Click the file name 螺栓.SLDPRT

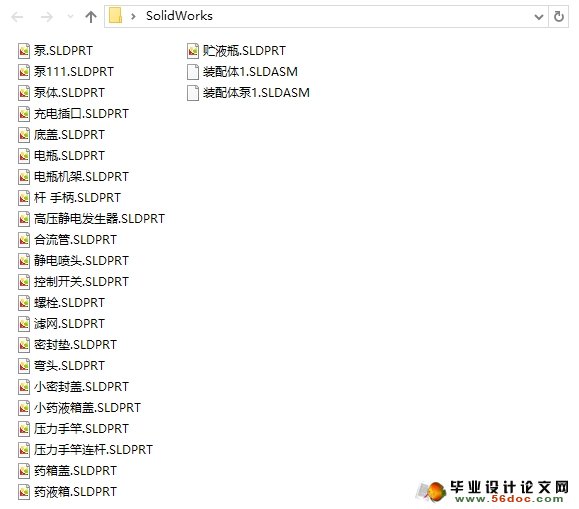[x=69, y=303]
